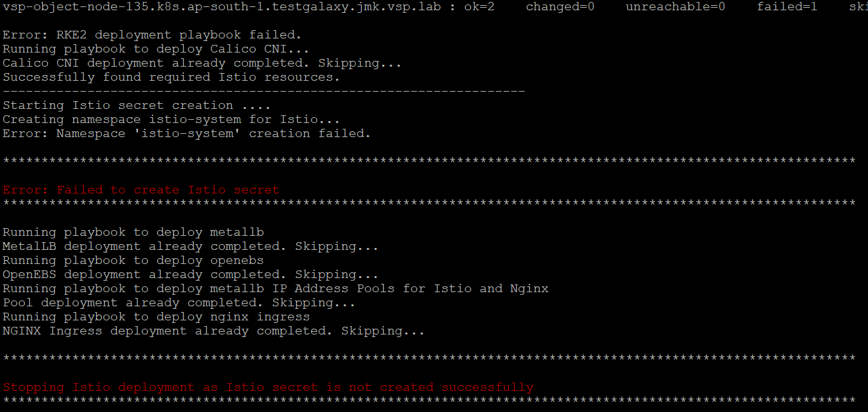Viewport: 868px width, 412px height.
Task: Click 'Running playbook to deploy Calico CNI...' line
Action: point(156,49)
